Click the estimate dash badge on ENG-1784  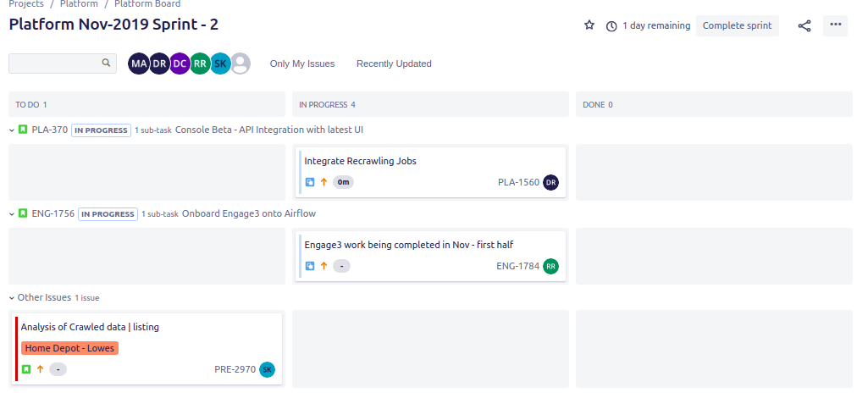(341, 266)
